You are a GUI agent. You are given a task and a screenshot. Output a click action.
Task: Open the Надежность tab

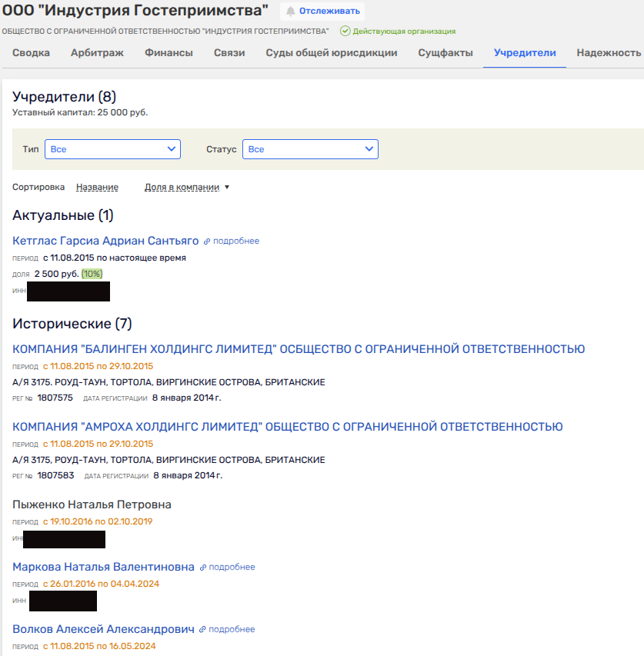[x=608, y=53]
